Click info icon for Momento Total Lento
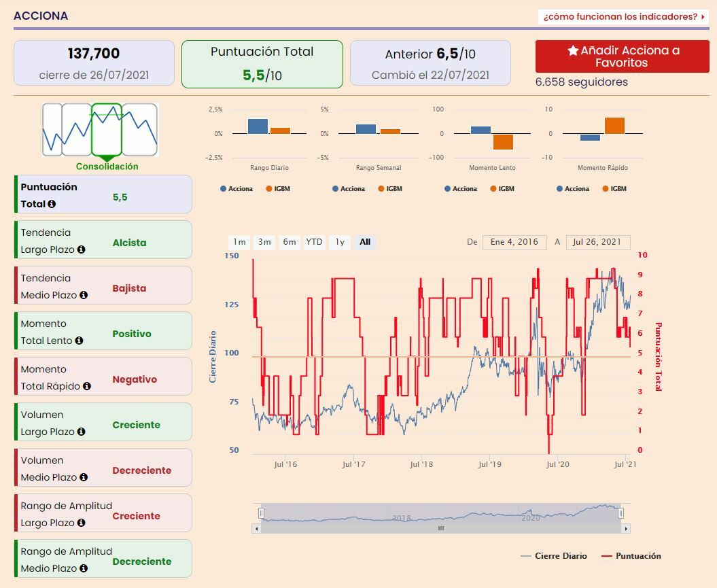This screenshot has width=717, height=588. [79, 341]
